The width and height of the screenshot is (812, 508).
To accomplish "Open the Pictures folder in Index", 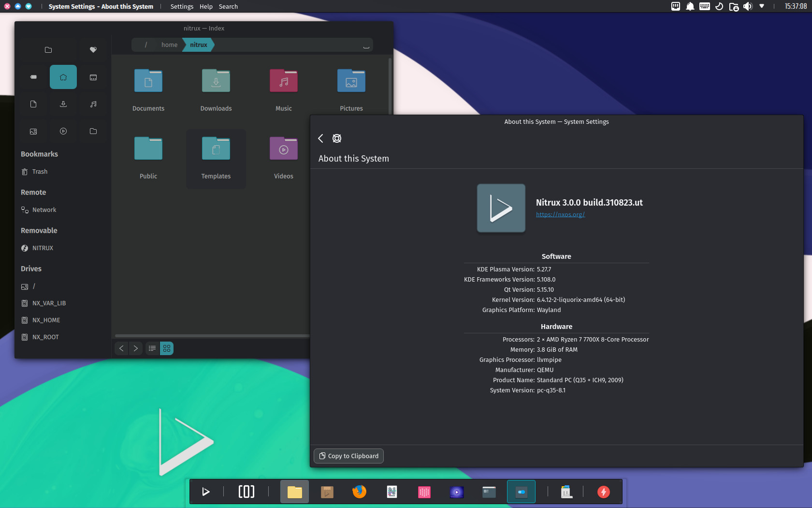I will (x=351, y=90).
